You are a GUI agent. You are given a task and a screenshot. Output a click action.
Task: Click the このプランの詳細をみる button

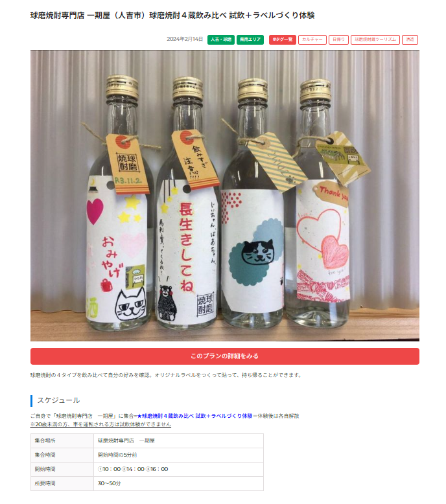pyautogui.click(x=225, y=356)
